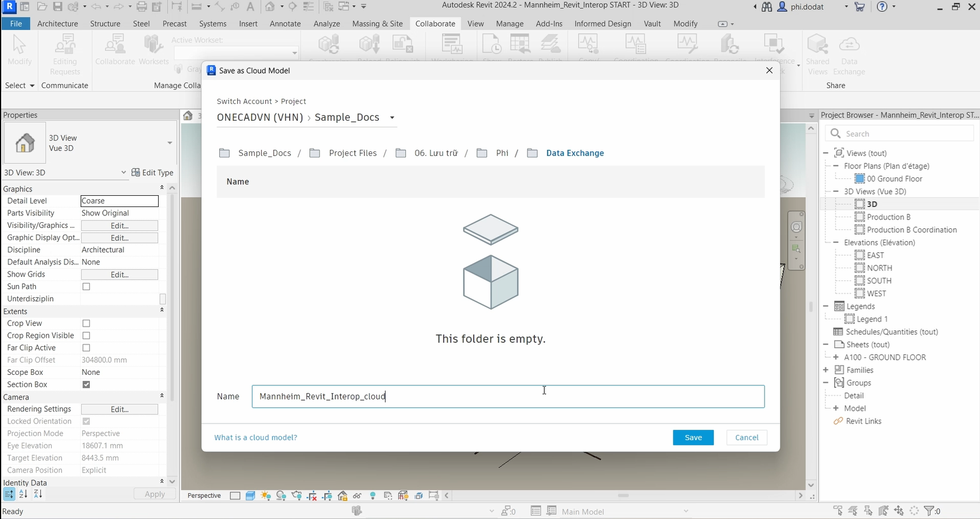This screenshot has height=519, width=980.
Task: Switch to the Add-Ins ribbon tab
Action: click(x=549, y=24)
